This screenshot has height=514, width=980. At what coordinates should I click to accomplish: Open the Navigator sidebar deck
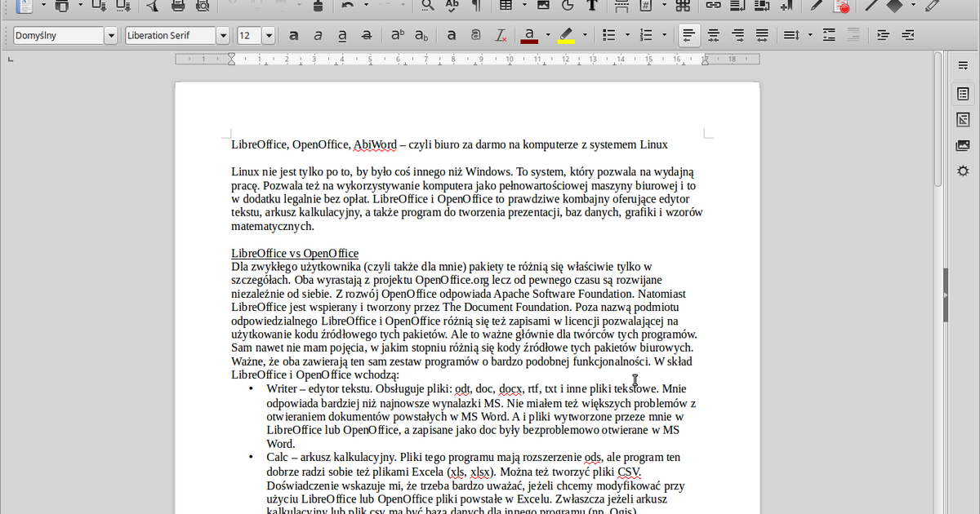pos(964,171)
